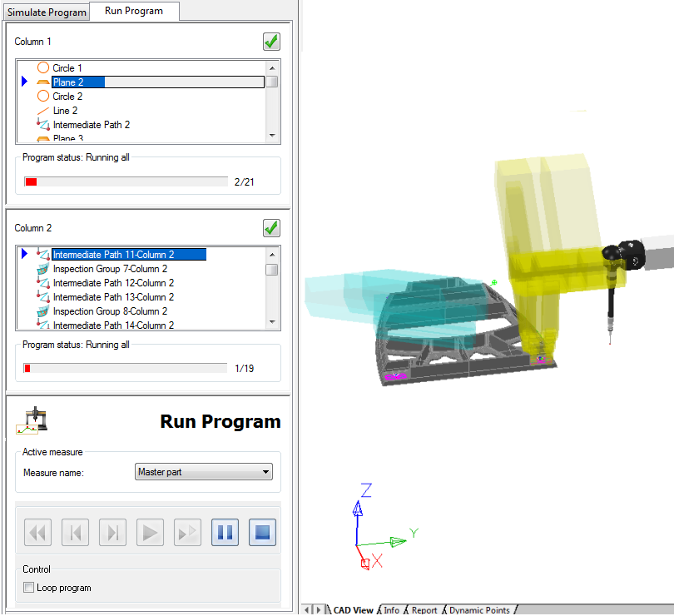Switch to the CAD View tab
The width and height of the screenshot is (674, 616).
353,610
